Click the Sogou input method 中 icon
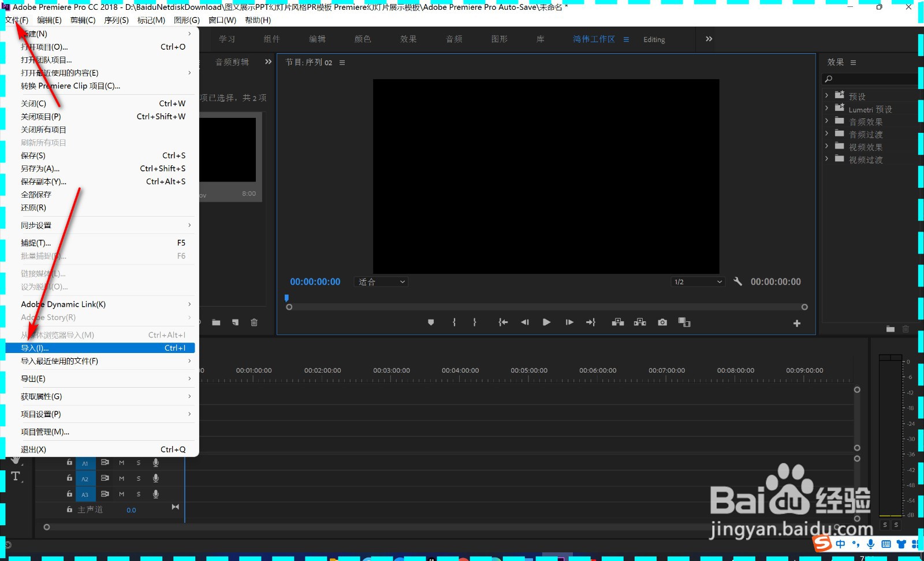 point(840,544)
